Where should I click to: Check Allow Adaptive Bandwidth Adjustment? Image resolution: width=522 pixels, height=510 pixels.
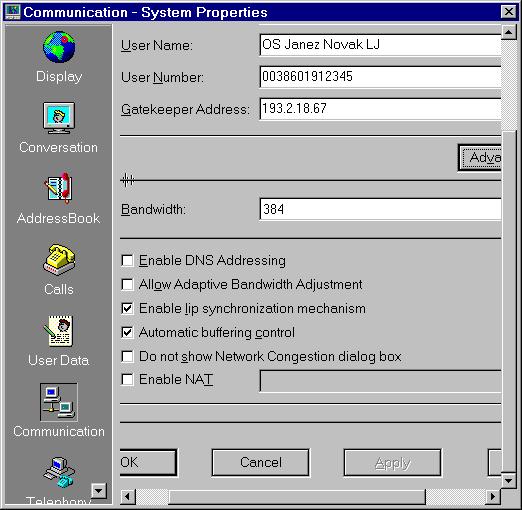[x=127, y=284]
